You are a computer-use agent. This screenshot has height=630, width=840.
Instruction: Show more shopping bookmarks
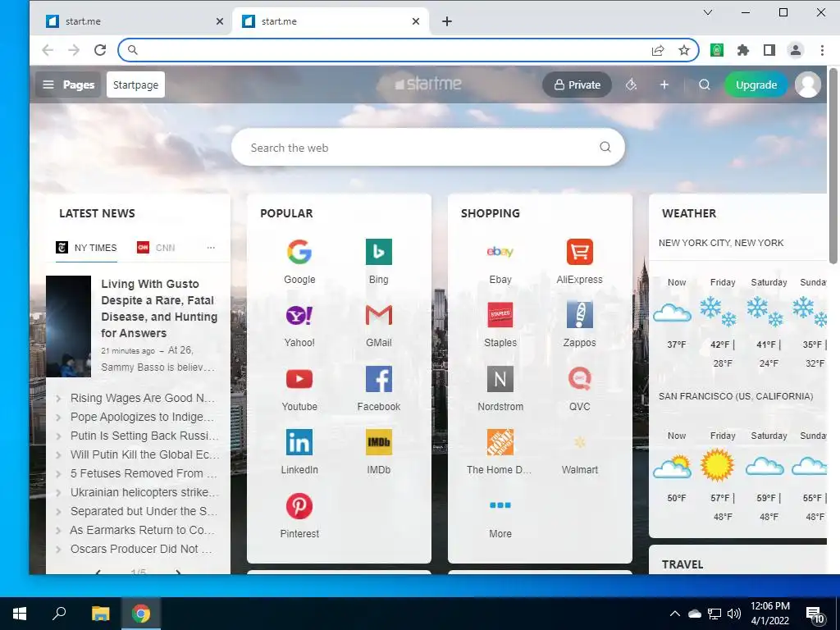[500, 505]
